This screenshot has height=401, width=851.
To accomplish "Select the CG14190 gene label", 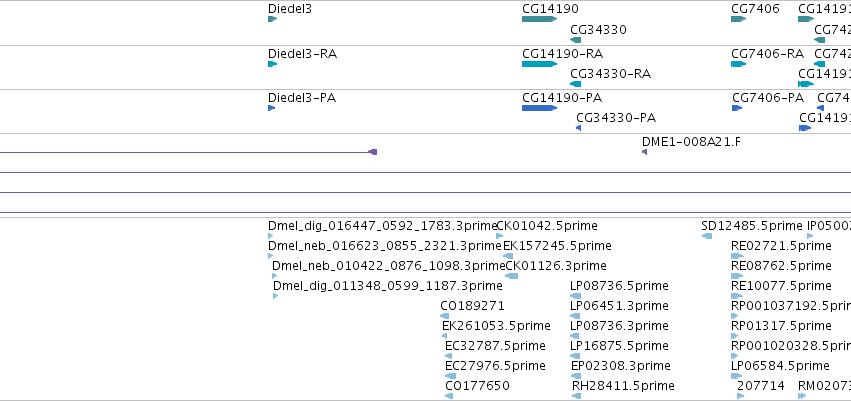I will coord(550,9).
